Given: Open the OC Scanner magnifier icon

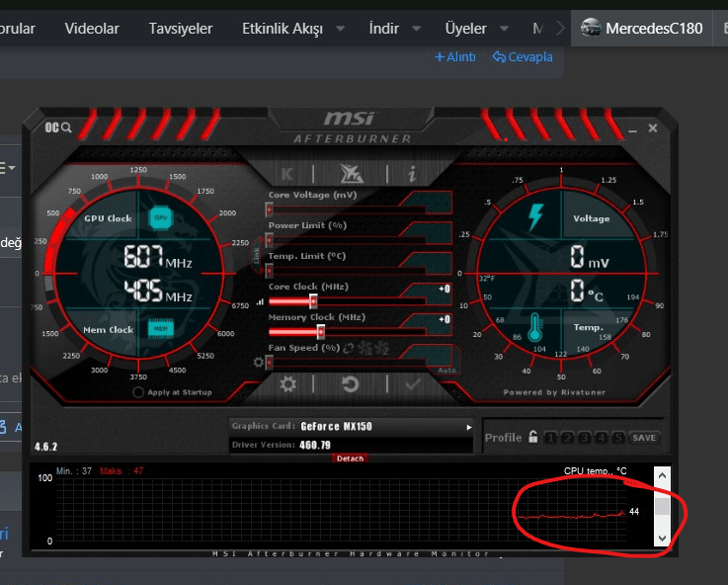Looking at the screenshot, I should 58,127.
